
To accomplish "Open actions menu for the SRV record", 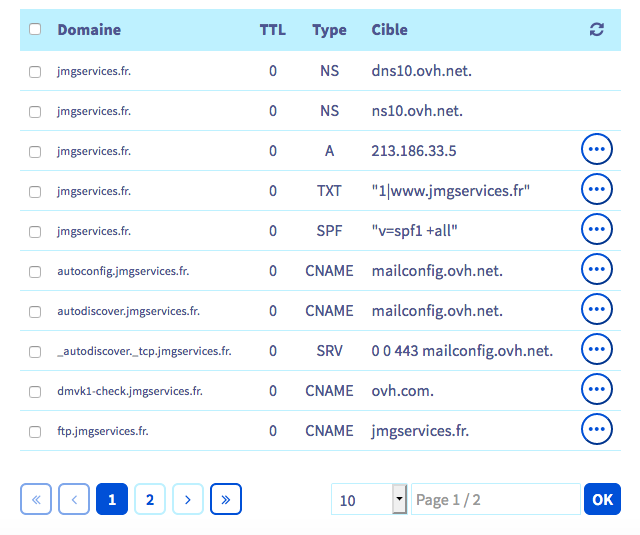I will [597, 350].
